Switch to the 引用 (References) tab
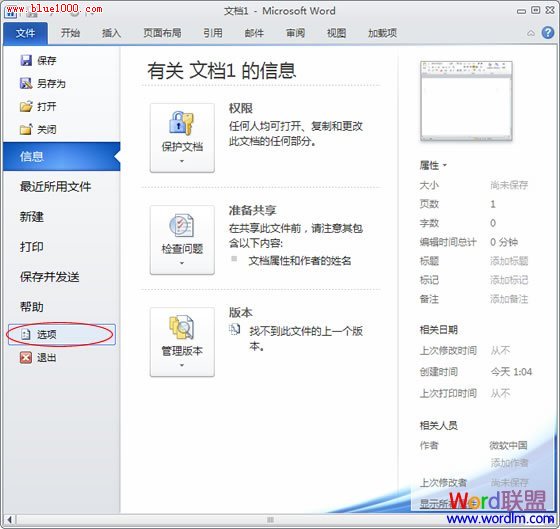 pyautogui.click(x=213, y=33)
